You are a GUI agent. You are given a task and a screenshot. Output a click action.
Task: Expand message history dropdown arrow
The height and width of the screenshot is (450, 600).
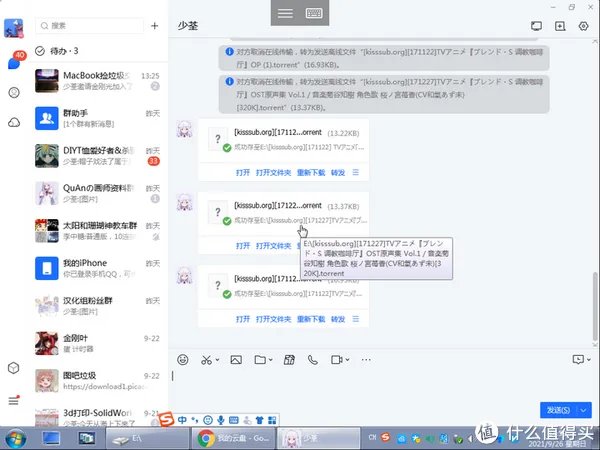point(589,359)
